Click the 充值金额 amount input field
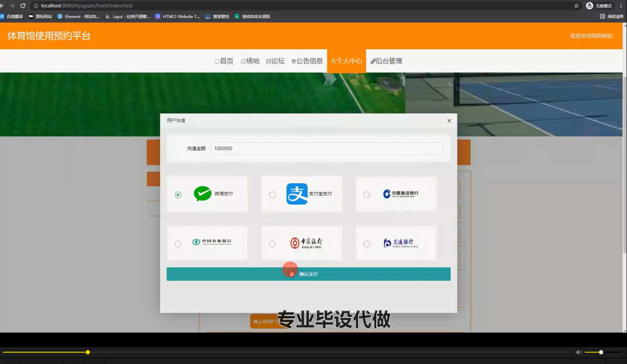The height and width of the screenshot is (364, 627). pyautogui.click(x=326, y=148)
